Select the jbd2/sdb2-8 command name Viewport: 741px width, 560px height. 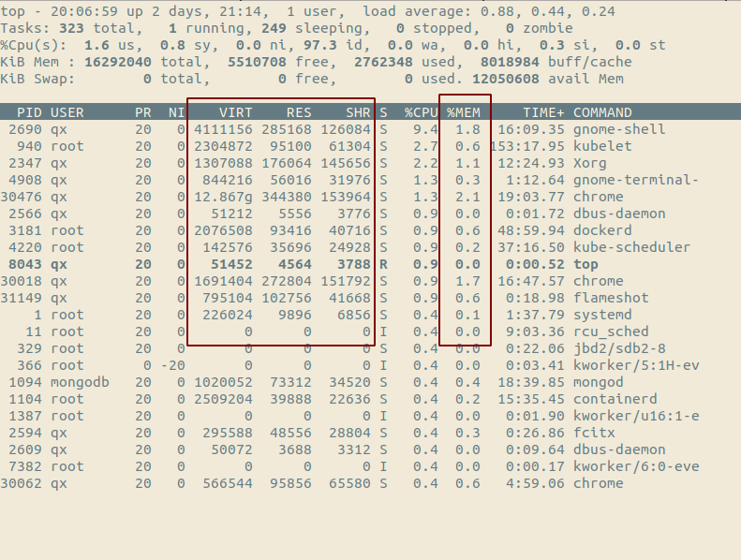point(619,348)
